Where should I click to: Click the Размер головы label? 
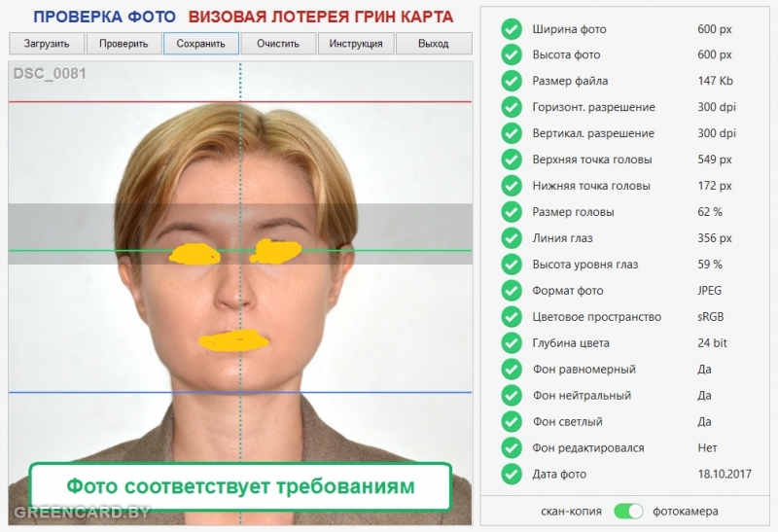click(x=573, y=212)
